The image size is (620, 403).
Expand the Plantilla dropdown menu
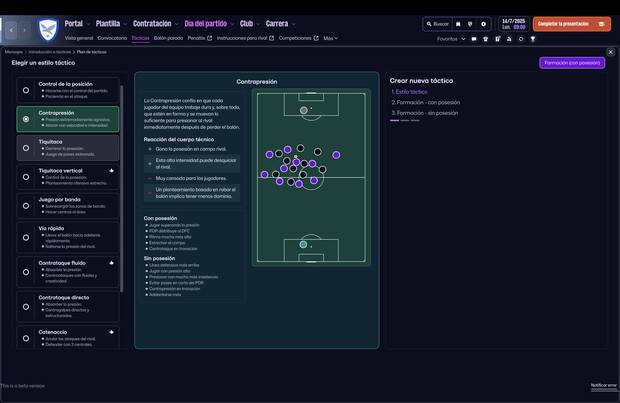coord(110,24)
